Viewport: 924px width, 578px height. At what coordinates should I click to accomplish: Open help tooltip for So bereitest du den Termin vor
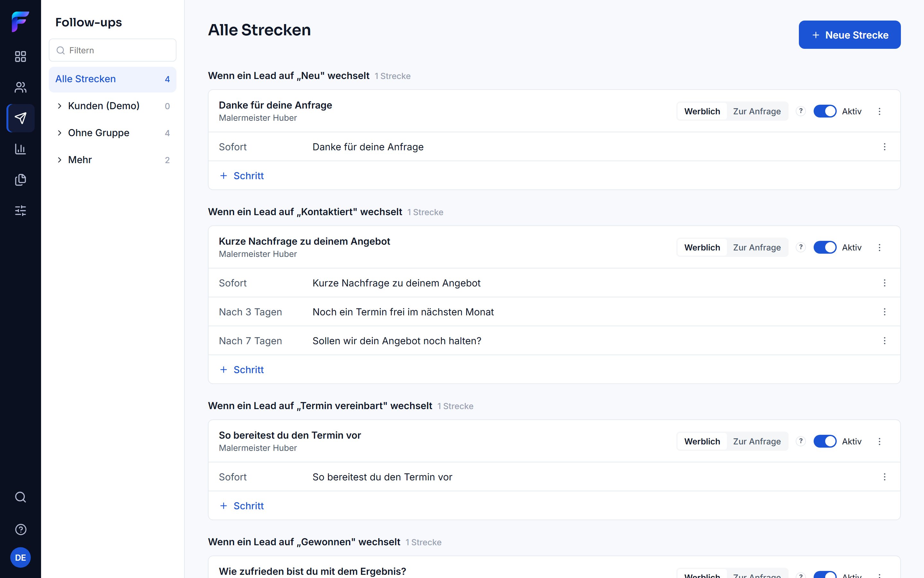801,441
